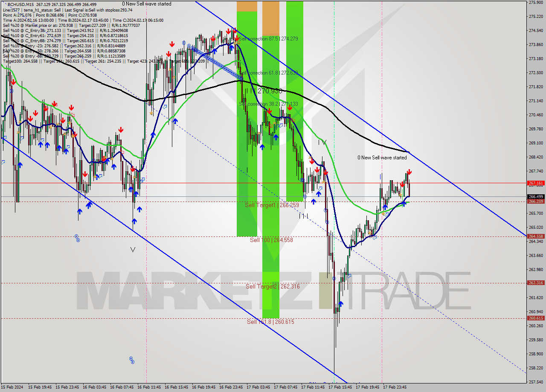This screenshot has width=546, height=392.
Task: Click the 270.460 price scale value
Action: (536, 115)
